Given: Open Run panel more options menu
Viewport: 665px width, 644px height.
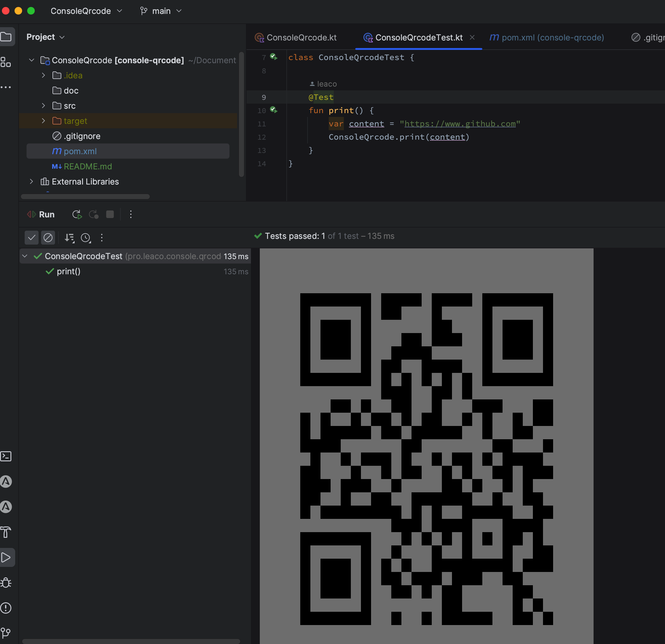Looking at the screenshot, I should [x=131, y=214].
